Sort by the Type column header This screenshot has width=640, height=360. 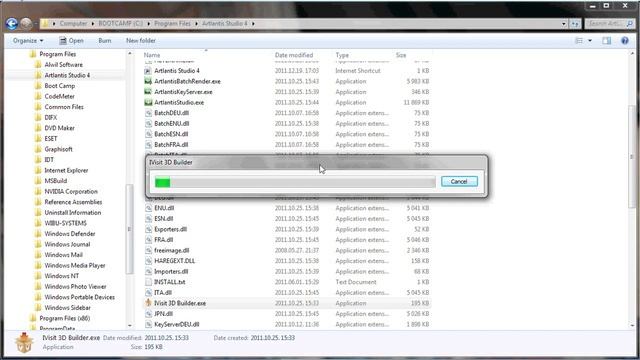pyautogui.click(x=342, y=55)
